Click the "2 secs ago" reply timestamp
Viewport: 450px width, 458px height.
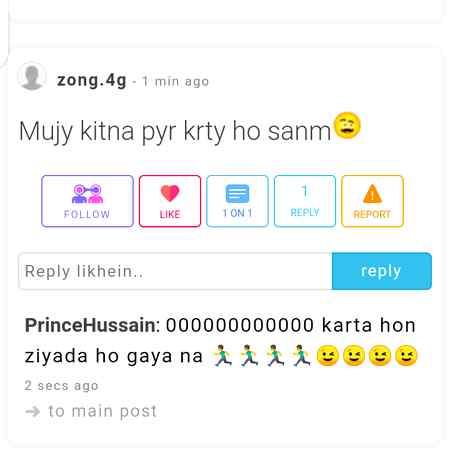click(61, 386)
